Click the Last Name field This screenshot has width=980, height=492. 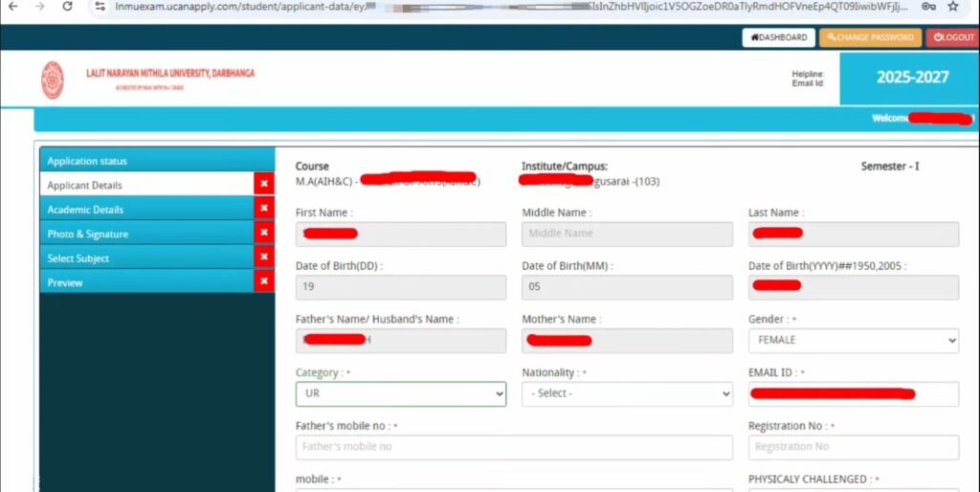tap(853, 234)
